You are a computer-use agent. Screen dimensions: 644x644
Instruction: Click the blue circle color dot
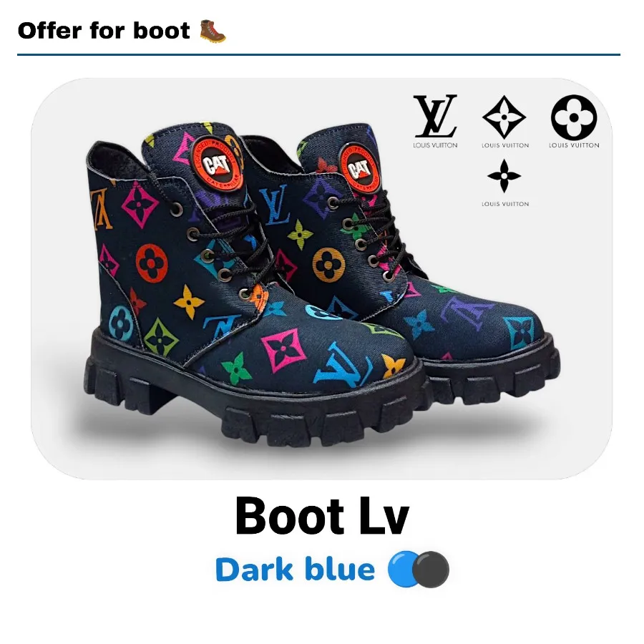point(402,569)
